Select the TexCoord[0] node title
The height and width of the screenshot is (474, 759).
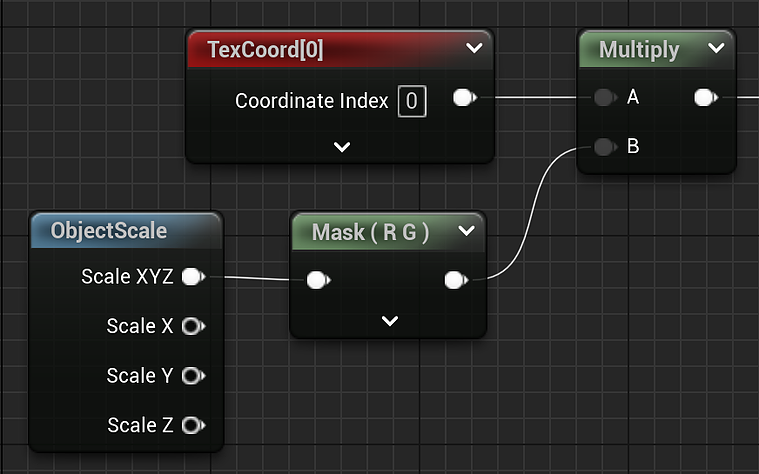coord(265,50)
